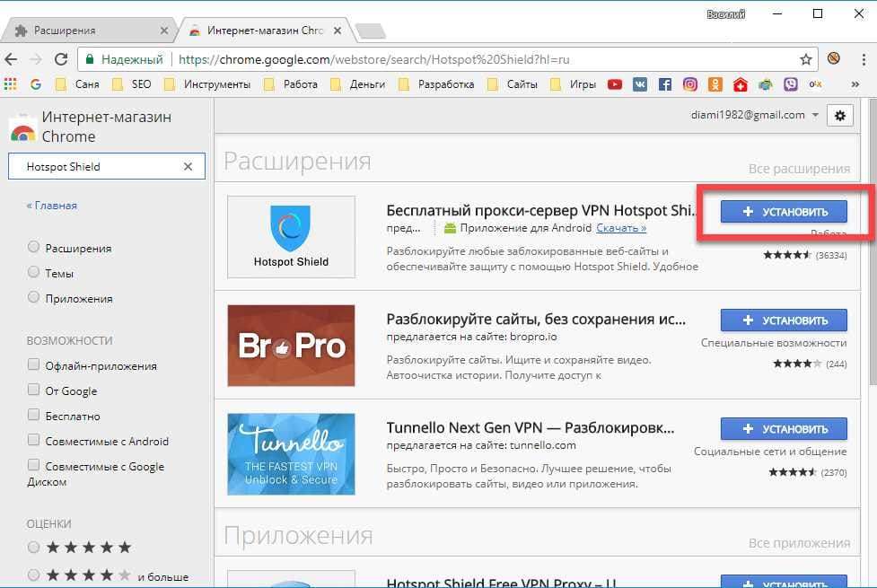877x588 pixels.
Task: Open the Разработка bookmarks folder
Action: (436, 84)
